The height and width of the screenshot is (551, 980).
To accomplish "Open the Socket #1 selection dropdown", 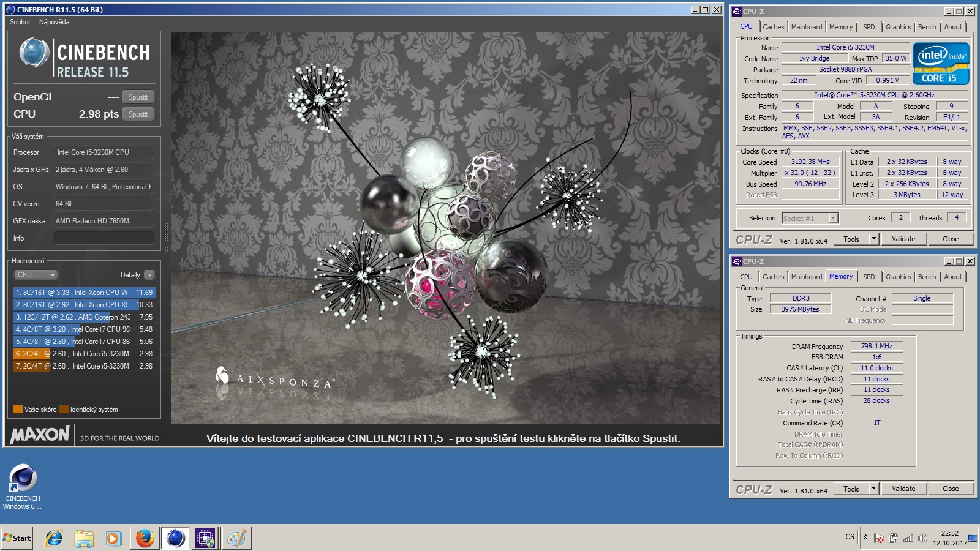I will point(810,219).
